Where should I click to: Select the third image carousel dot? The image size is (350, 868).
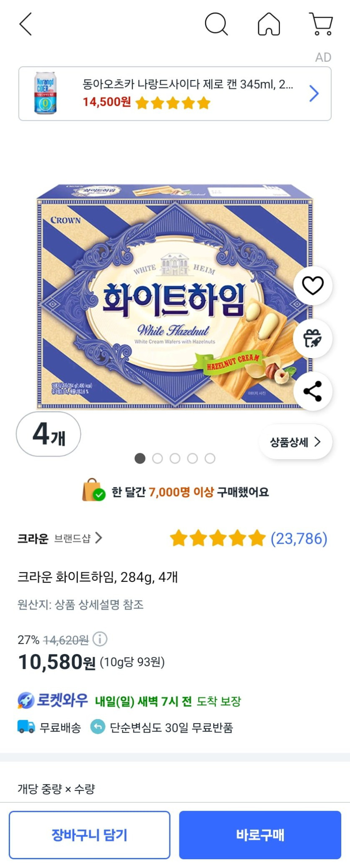(x=175, y=459)
